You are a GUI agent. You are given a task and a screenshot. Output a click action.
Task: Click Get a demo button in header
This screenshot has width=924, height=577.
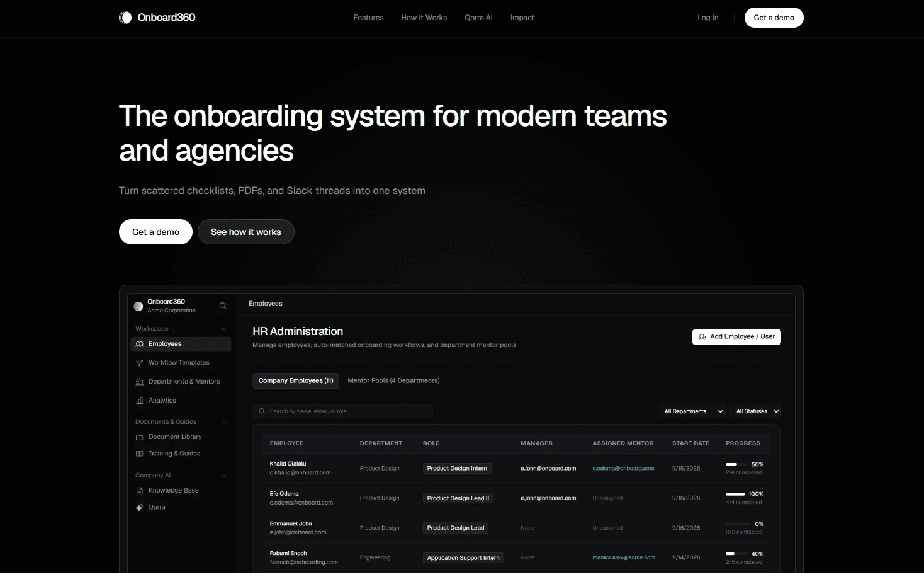pyautogui.click(x=774, y=18)
